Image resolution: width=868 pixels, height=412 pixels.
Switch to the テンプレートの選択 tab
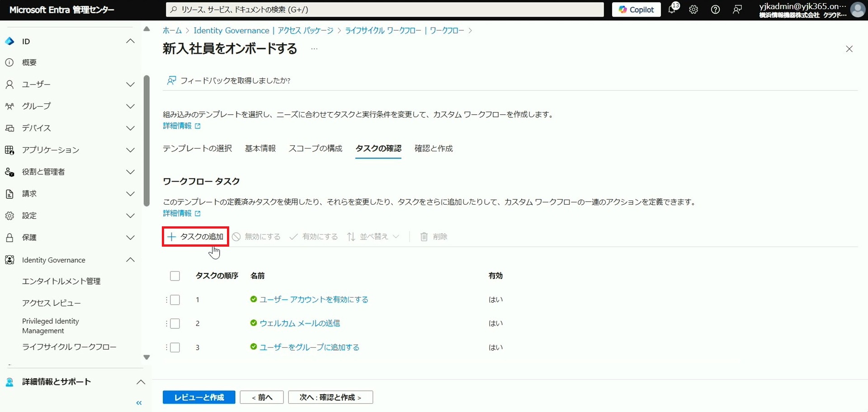click(197, 148)
